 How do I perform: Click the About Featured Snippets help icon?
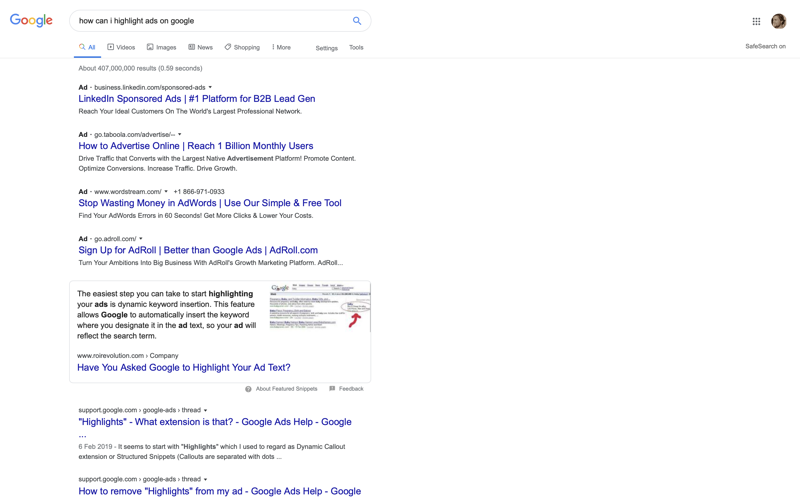pos(248,389)
